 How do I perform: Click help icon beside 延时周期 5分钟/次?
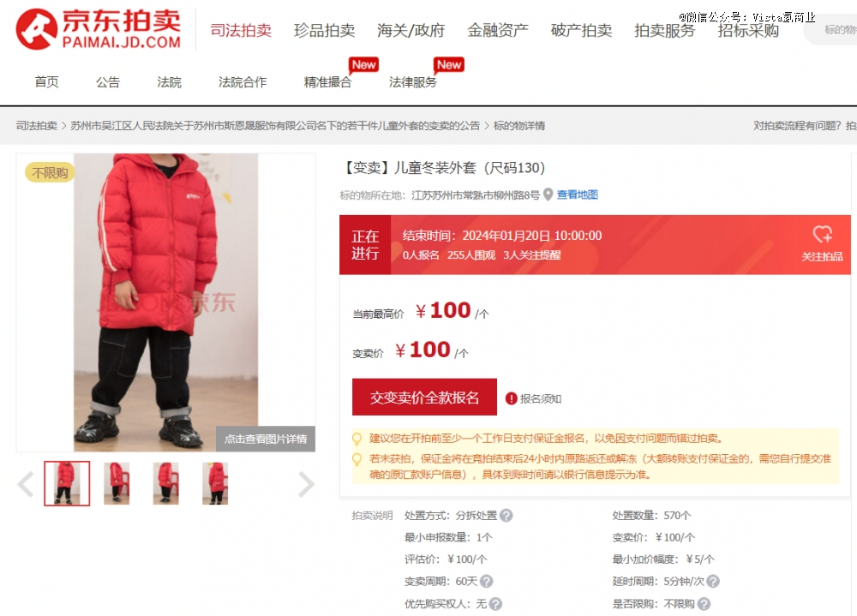click(713, 581)
